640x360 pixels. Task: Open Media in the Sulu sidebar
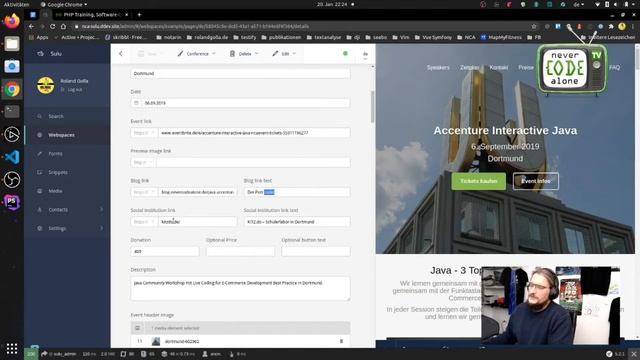(55, 191)
